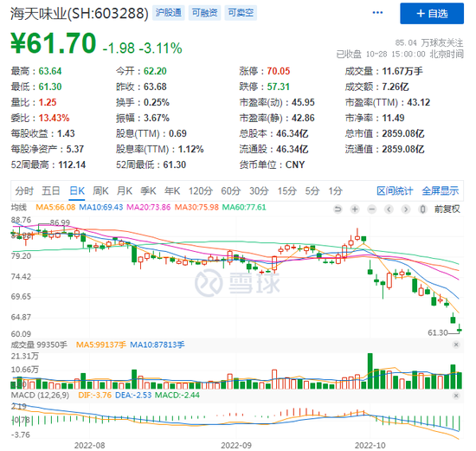Add stock with the 自选 button
Viewport: 476px width, 451px height.
pyautogui.click(x=432, y=14)
